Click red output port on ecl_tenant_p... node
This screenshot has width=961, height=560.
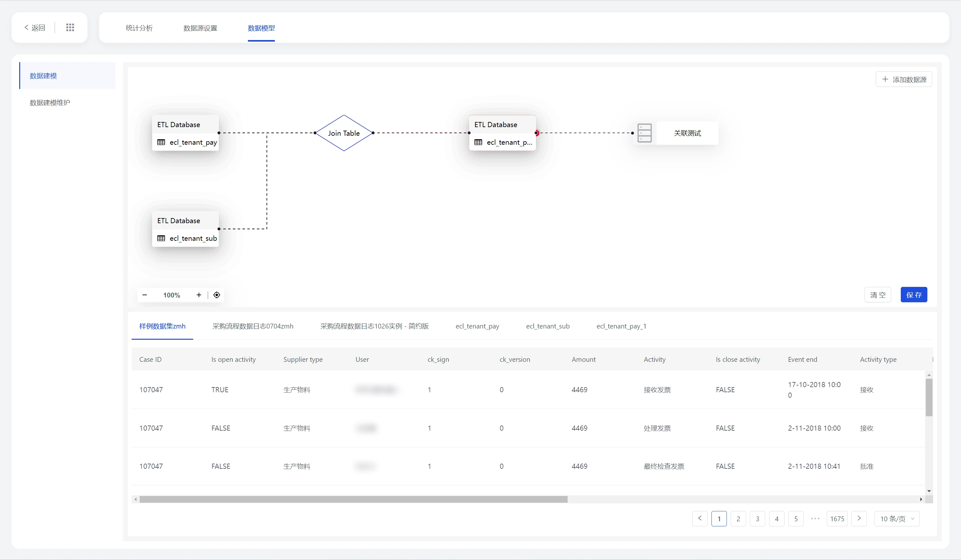coord(537,133)
